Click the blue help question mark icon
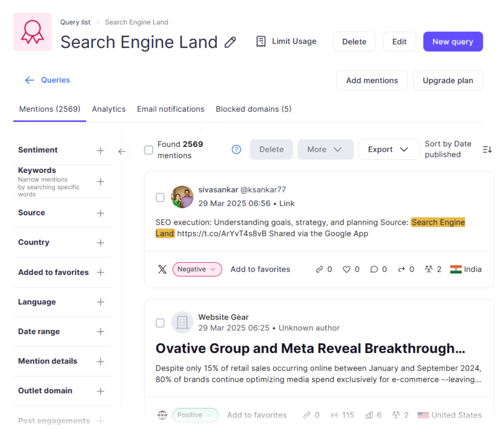The height and width of the screenshot is (429, 504). coord(236,150)
